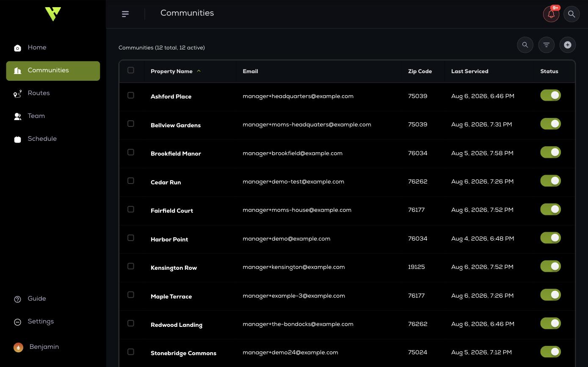Viewport: 588px width, 367px height.
Task: Check the Brookfield Manor row checkbox
Action: point(131,152)
